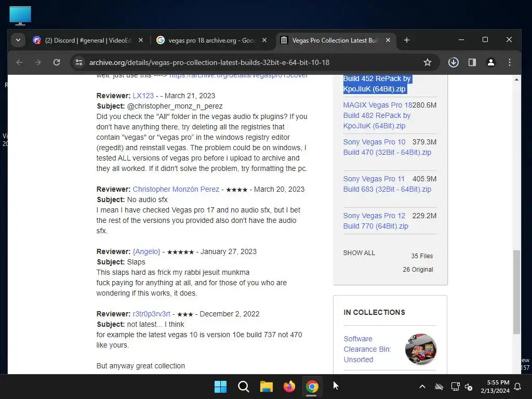Download Vegas Pro Build 452 RePack zip
The width and height of the screenshot is (532, 399).
point(377,84)
